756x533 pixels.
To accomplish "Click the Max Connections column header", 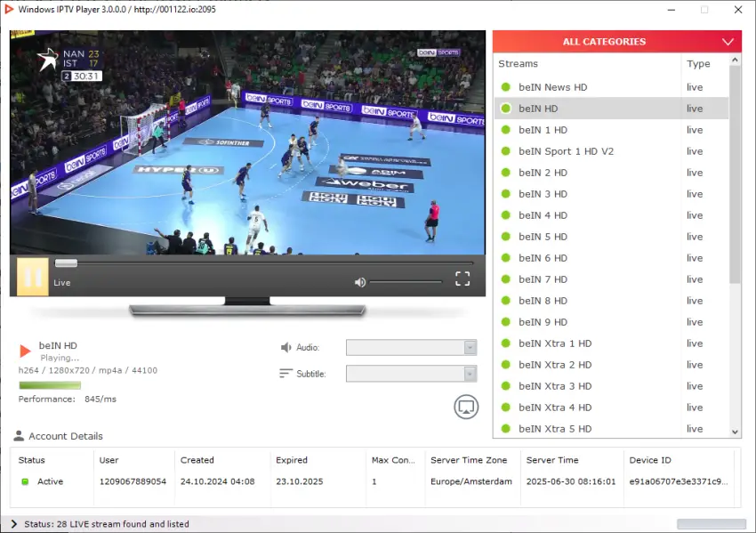I will coord(393,460).
